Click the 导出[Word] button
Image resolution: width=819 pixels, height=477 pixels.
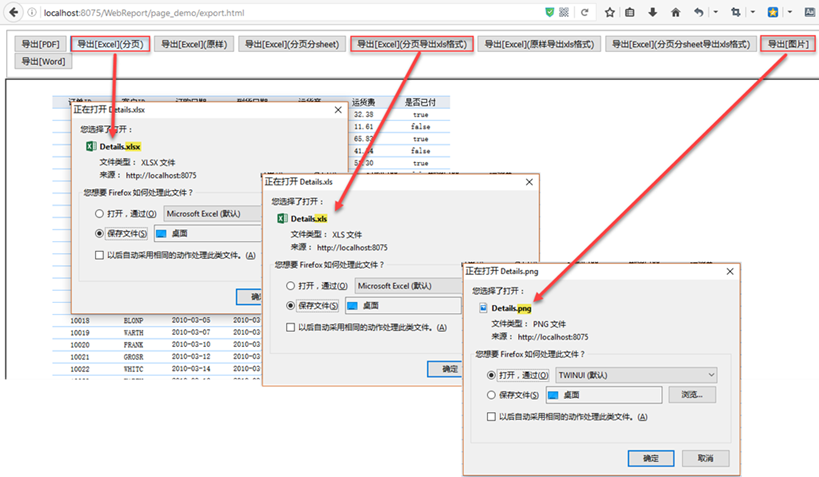(x=43, y=62)
